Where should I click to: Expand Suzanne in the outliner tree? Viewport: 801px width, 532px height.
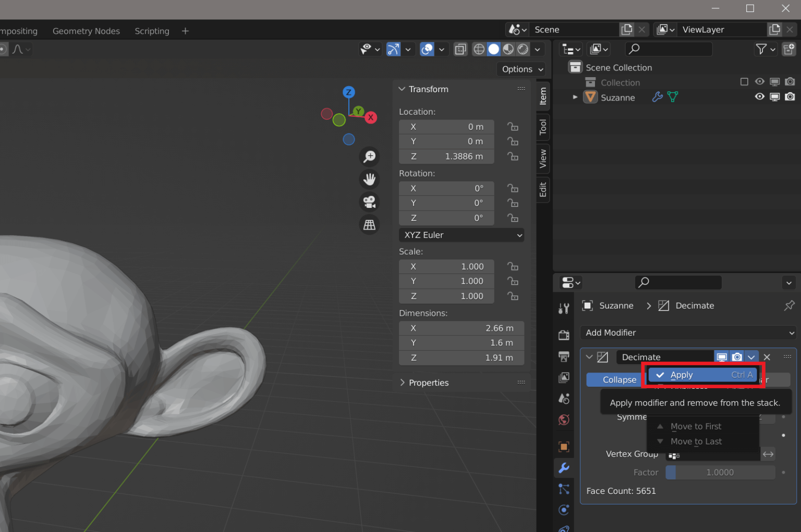coord(575,97)
